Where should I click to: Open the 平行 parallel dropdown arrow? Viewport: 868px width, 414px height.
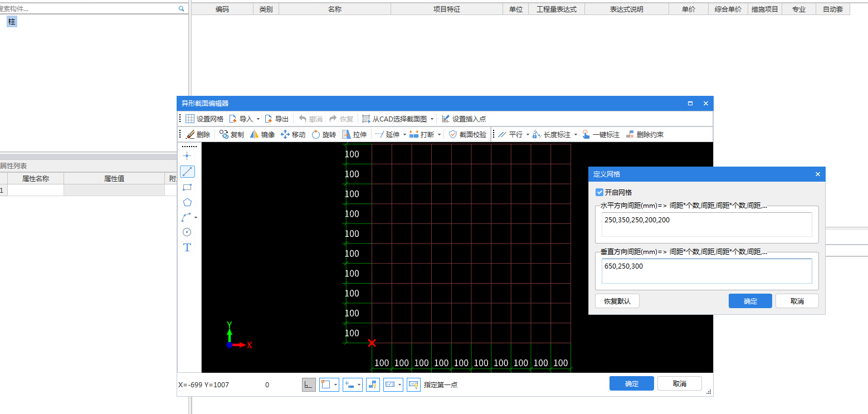(528, 135)
